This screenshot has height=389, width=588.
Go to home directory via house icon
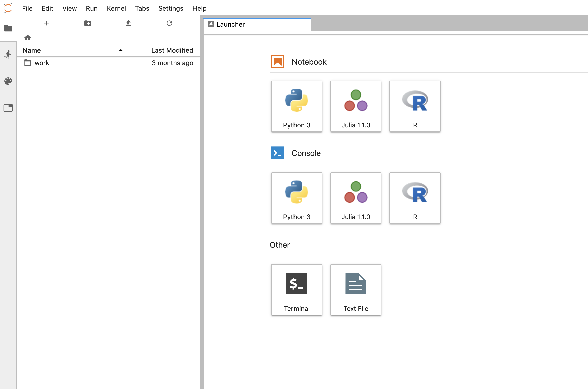[28, 38]
